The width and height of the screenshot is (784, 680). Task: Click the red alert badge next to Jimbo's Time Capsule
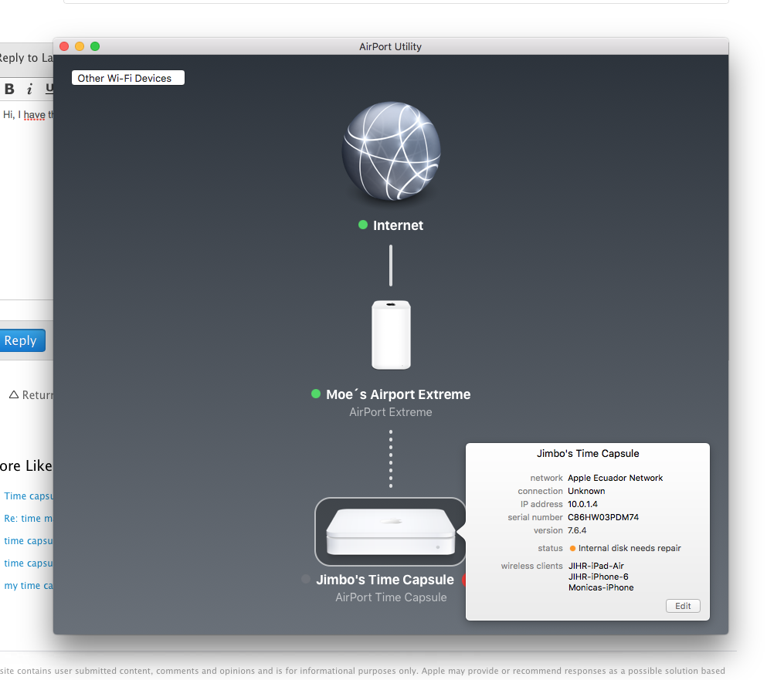click(x=464, y=580)
